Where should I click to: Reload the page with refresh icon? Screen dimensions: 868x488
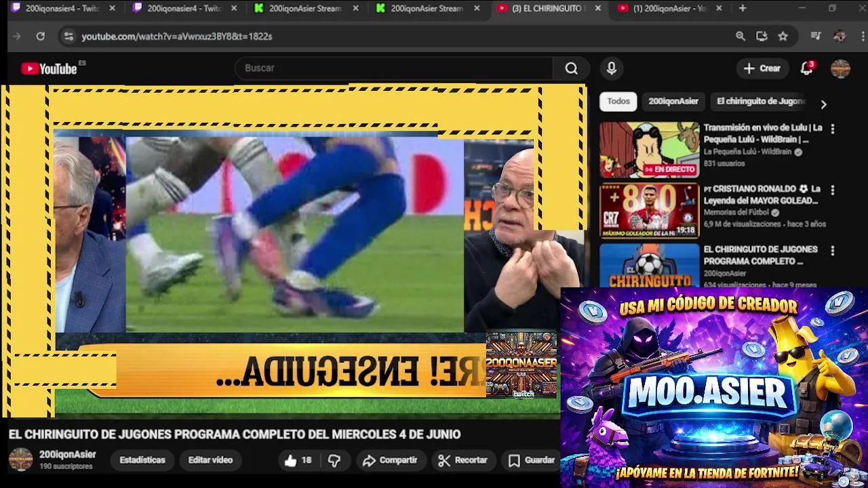click(41, 36)
